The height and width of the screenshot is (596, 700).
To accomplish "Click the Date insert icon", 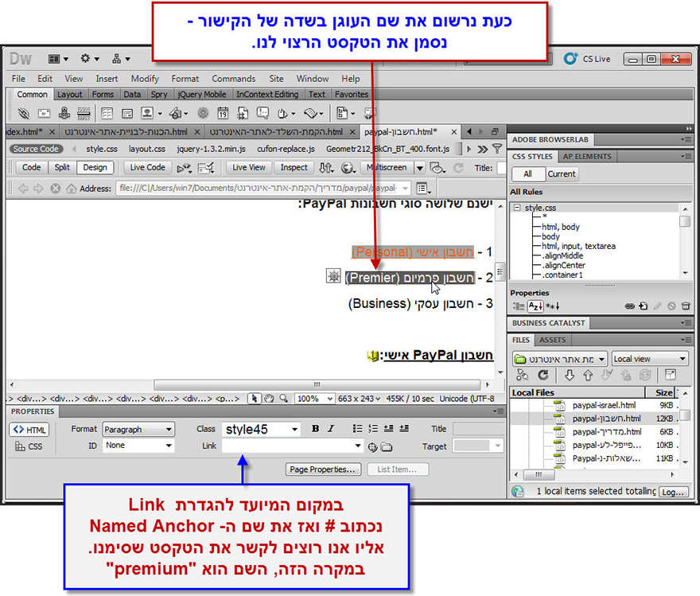I will [223, 113].
